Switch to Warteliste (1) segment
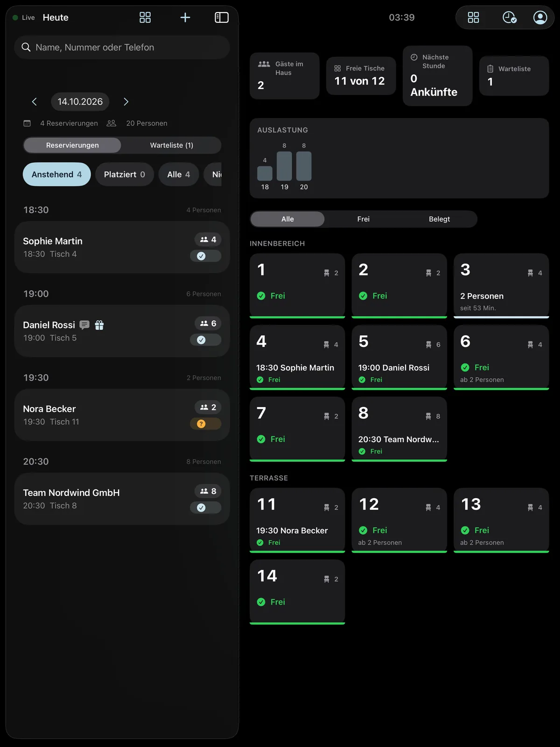The height and width of the screenshot is (747, 560). click(172, 145)
